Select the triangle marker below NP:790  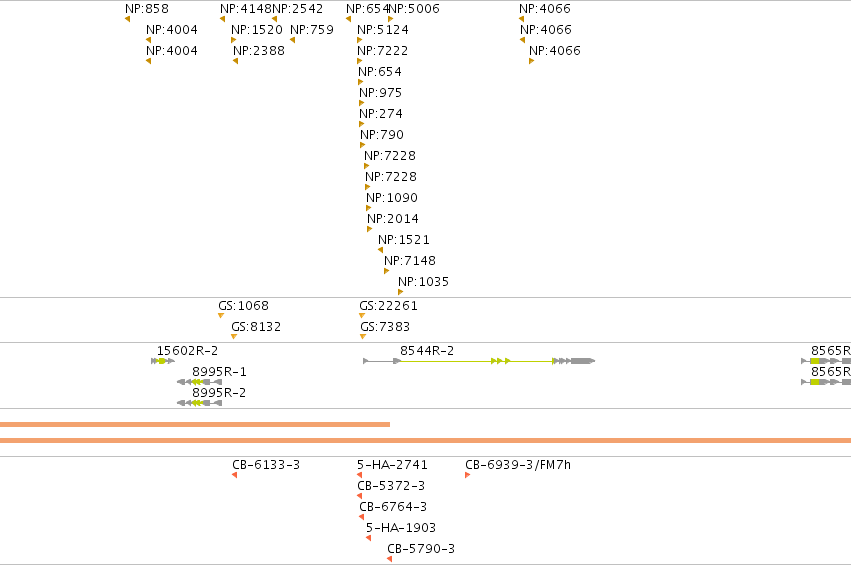(x=363, y=145)
